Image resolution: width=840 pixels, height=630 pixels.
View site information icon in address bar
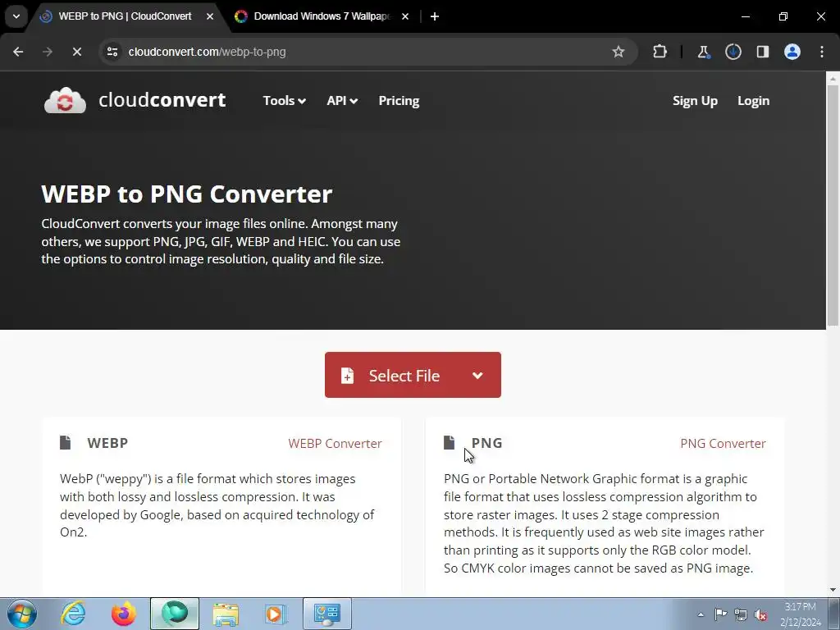point(112,52)
